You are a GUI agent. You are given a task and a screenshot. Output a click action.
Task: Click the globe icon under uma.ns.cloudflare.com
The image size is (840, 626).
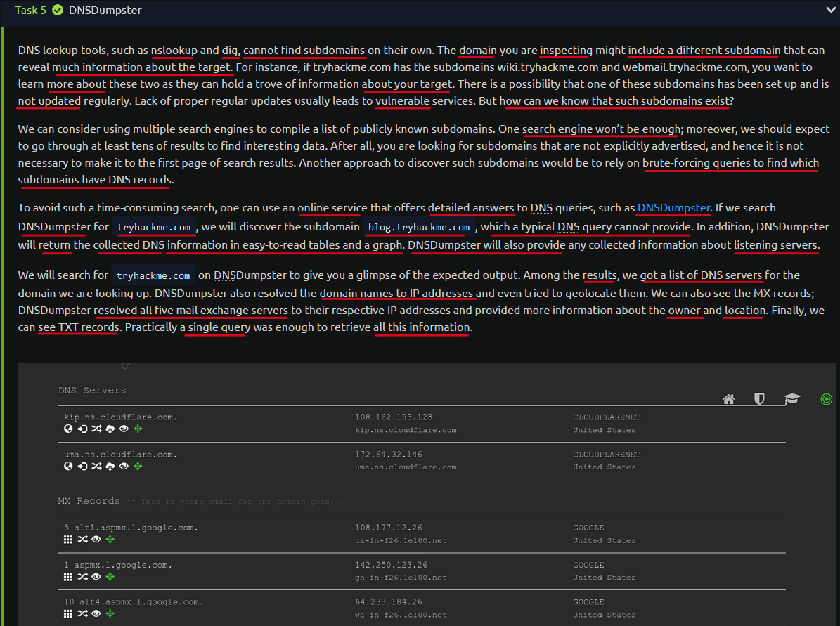coord(68,466)
